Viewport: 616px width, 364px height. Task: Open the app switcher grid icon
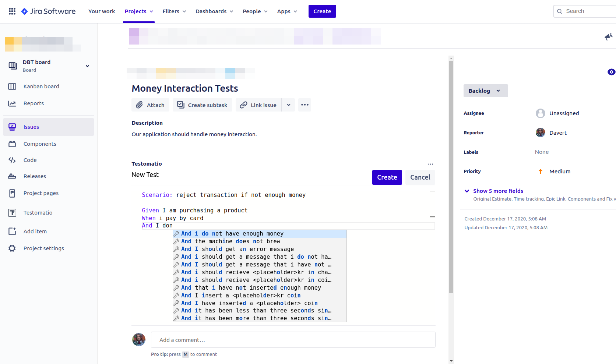[12, 11]
